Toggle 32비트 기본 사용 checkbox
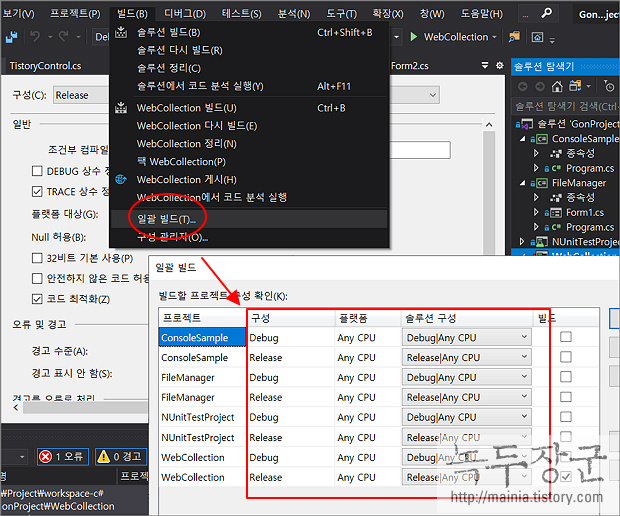 pyautogui.click(x=37, y=258)
